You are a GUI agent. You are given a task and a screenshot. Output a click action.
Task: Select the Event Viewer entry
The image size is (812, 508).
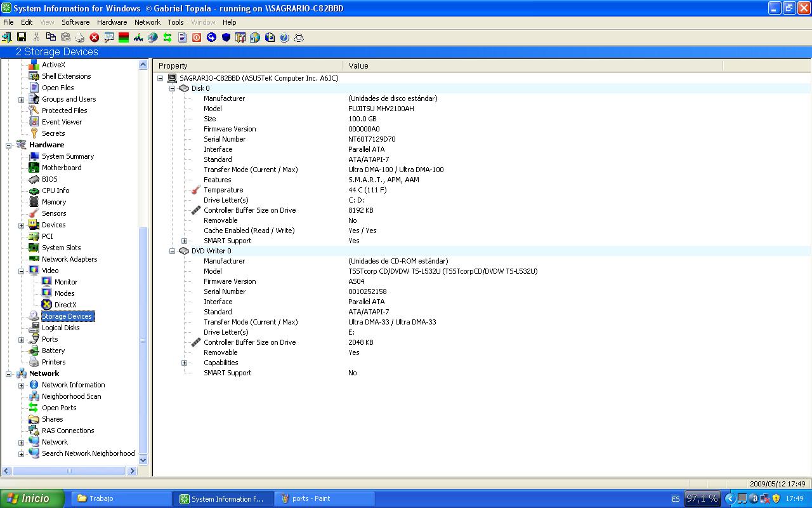click(62, 122)
